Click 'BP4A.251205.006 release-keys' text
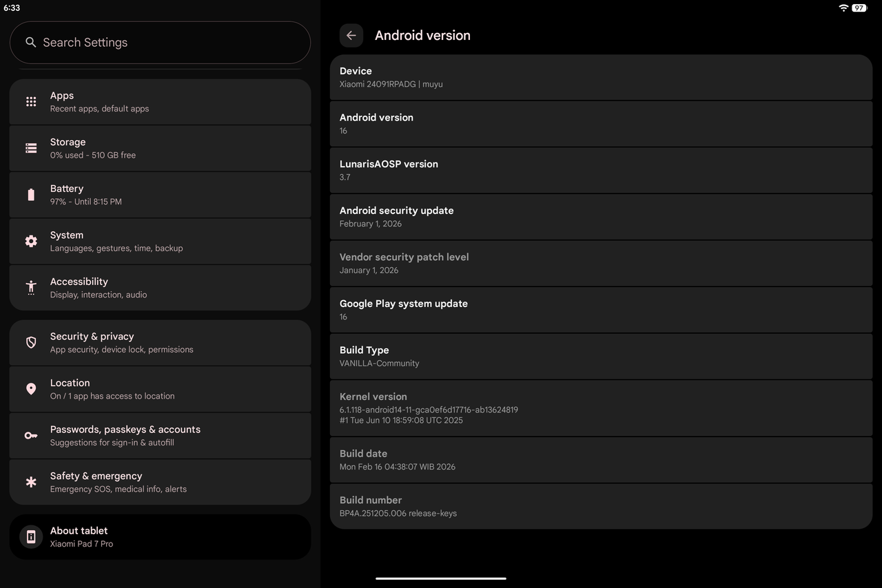Screen dimensions: 882x588 (398, 514)
